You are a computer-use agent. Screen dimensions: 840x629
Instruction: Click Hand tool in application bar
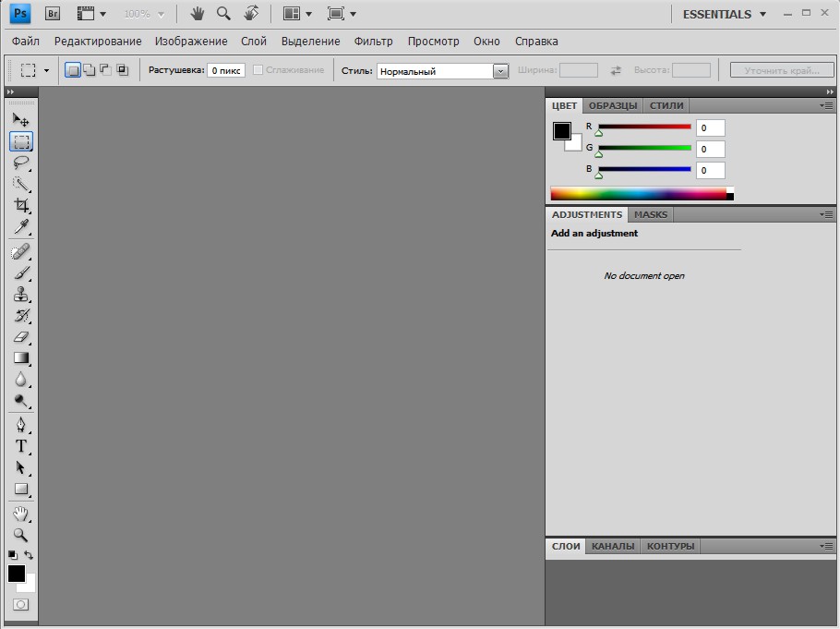pyautogui.click(x=198, y=14)
